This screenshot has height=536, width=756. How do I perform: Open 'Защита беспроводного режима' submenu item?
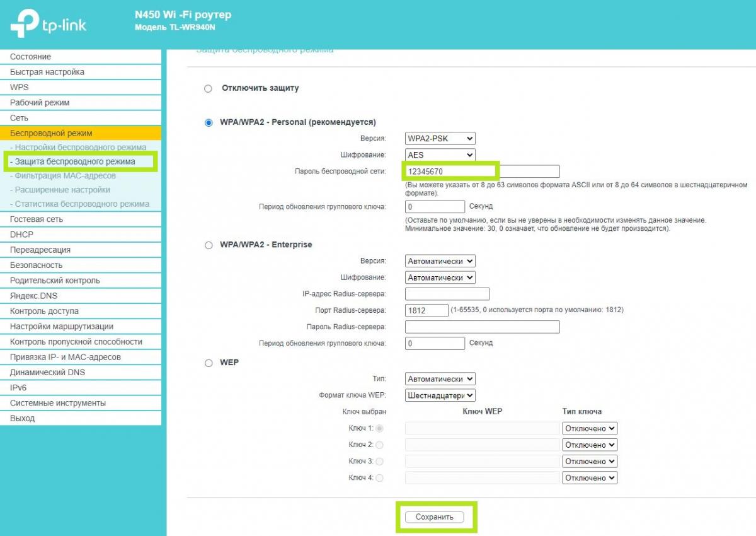[x=75, y=162]
